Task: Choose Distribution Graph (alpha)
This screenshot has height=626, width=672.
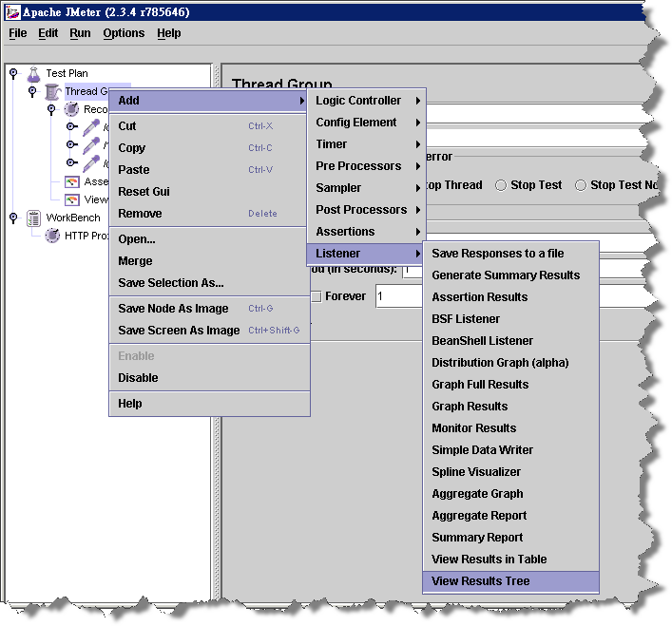Action: tap(510, 363)
